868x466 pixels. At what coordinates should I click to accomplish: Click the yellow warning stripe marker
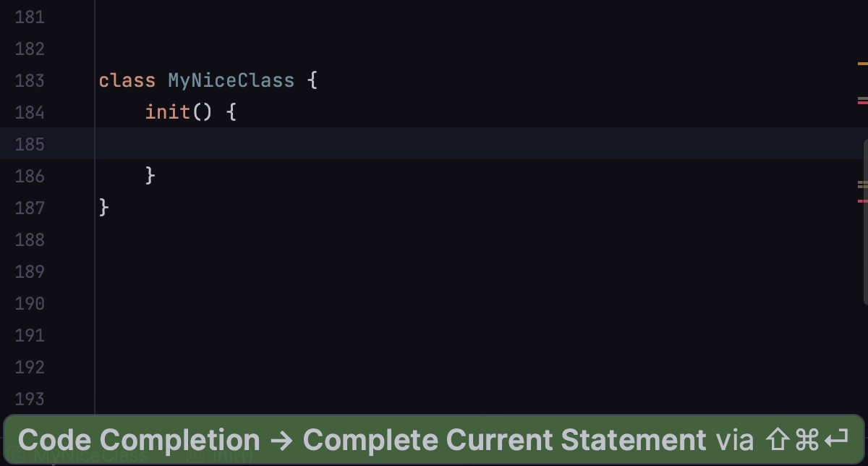862,64
